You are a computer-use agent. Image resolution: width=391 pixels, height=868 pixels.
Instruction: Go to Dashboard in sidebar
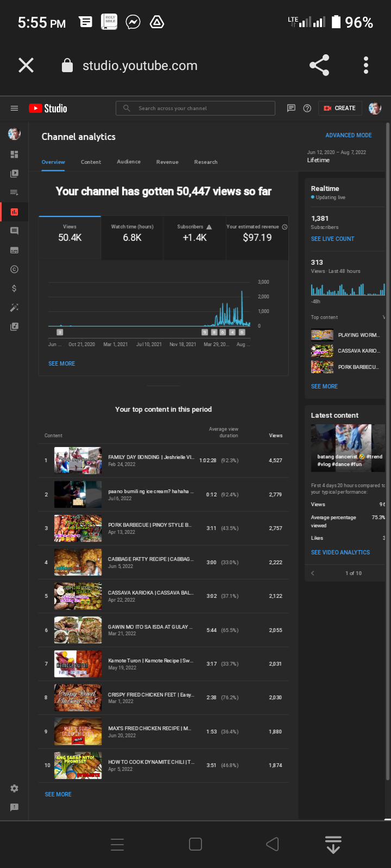(x=14, y=155)
